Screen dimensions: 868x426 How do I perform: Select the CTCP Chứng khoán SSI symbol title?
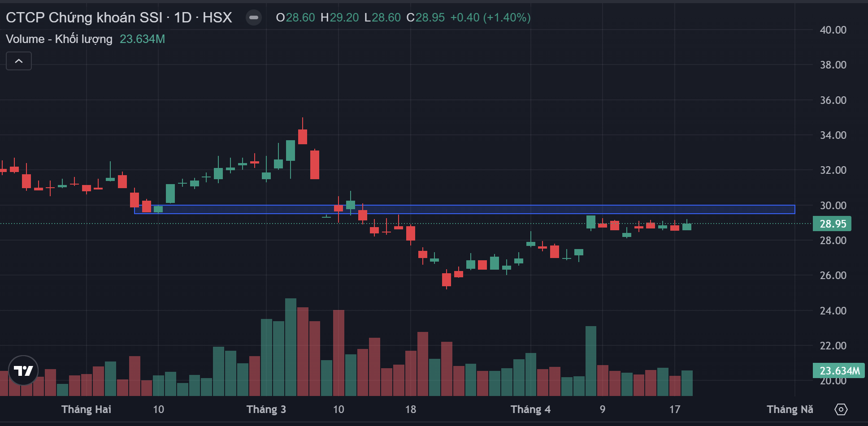(x=84, y=17)
